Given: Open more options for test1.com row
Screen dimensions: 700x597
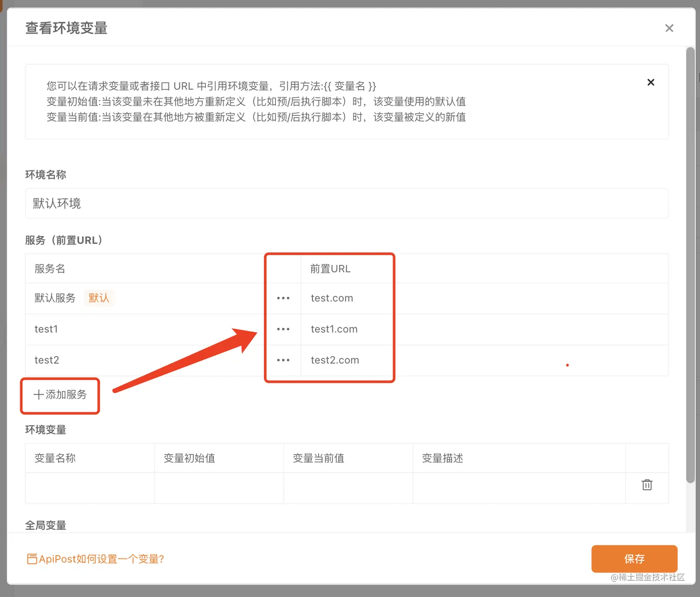Looking at the screenshot, I should [x=283, y=329].
